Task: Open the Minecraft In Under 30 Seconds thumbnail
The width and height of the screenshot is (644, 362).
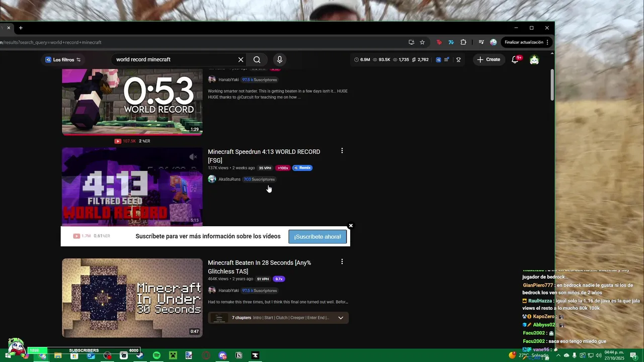Action: (132, 298)
